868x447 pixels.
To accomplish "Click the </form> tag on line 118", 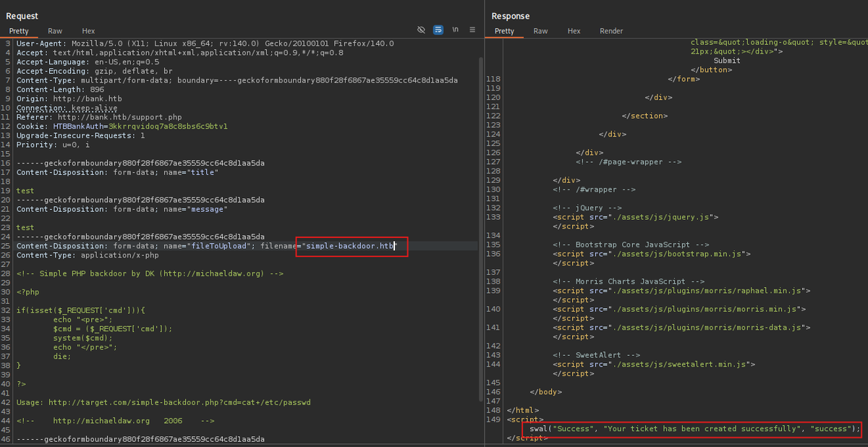I will coord(684,79).
